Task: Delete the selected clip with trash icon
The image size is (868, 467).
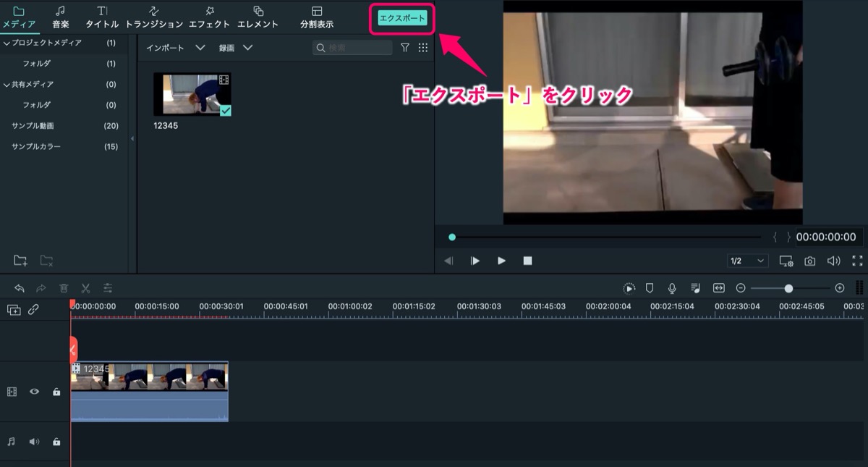Action: [x=64, y=288]
